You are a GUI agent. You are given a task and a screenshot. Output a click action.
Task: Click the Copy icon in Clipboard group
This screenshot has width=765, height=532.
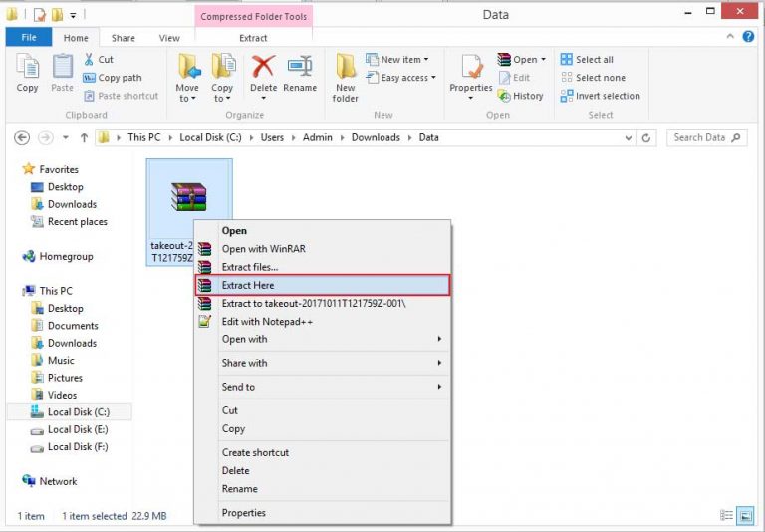coord(28,76)
